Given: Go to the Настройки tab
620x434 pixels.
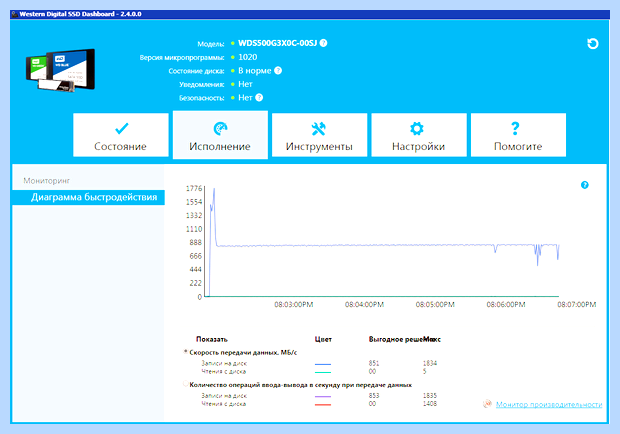Looking at the screenshot, I should [x=419, y=135].
